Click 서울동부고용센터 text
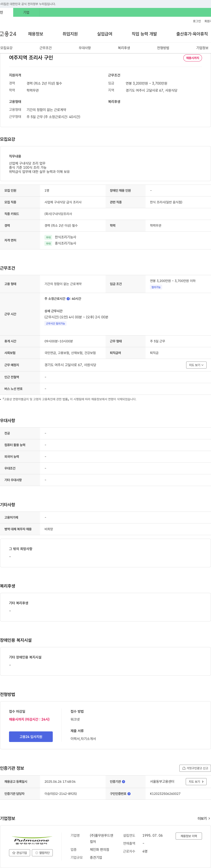 pyautogui.click(x=162, y=781)
